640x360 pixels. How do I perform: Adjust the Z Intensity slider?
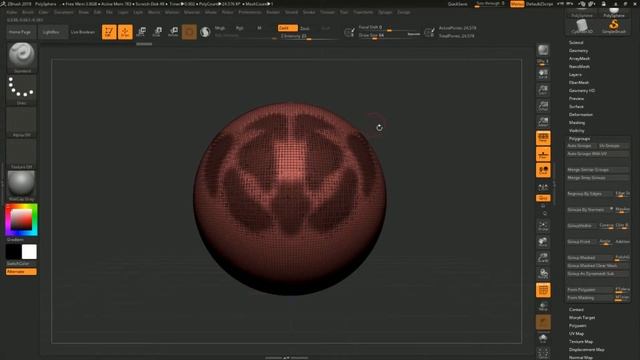pyautogui.click(x=307, y=36)
